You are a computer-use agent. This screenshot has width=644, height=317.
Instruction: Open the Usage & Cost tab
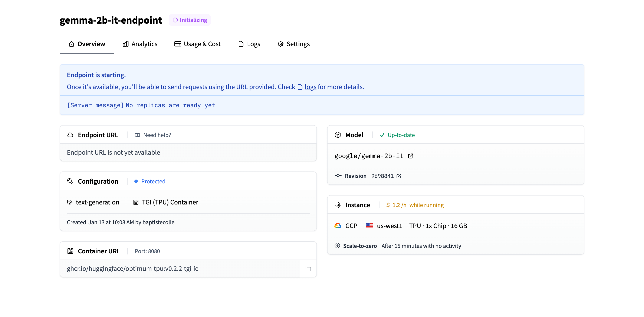[197, 44]
